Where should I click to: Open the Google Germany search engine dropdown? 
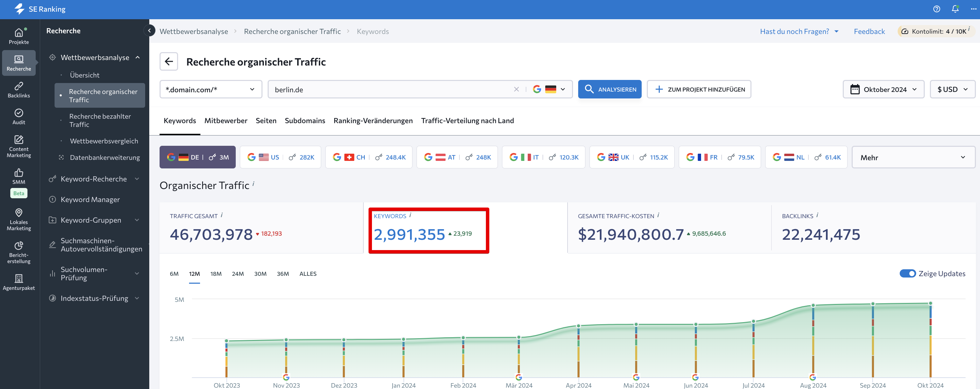(x=549, y=89)
